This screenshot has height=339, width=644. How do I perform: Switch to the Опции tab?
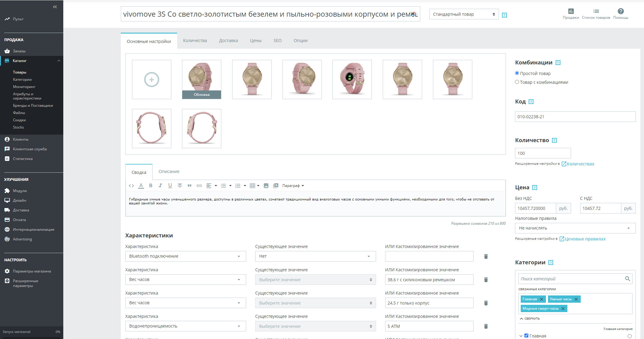(x=301, y=41)
